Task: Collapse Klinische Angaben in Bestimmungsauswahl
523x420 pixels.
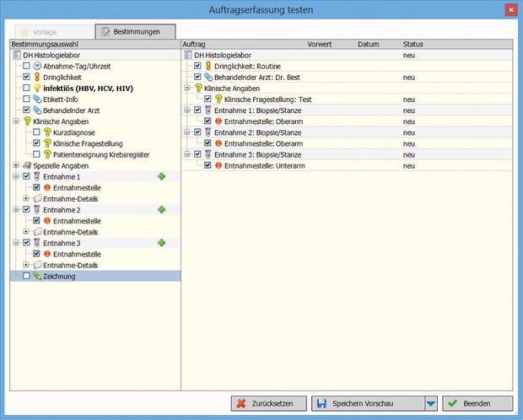Action: (x=16, y=121)
